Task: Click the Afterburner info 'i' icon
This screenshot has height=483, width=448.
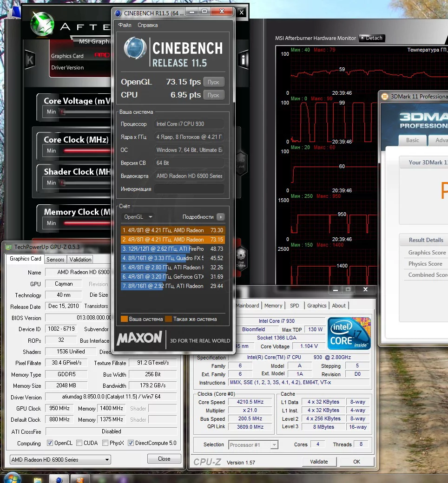Action: coord(243,59)
